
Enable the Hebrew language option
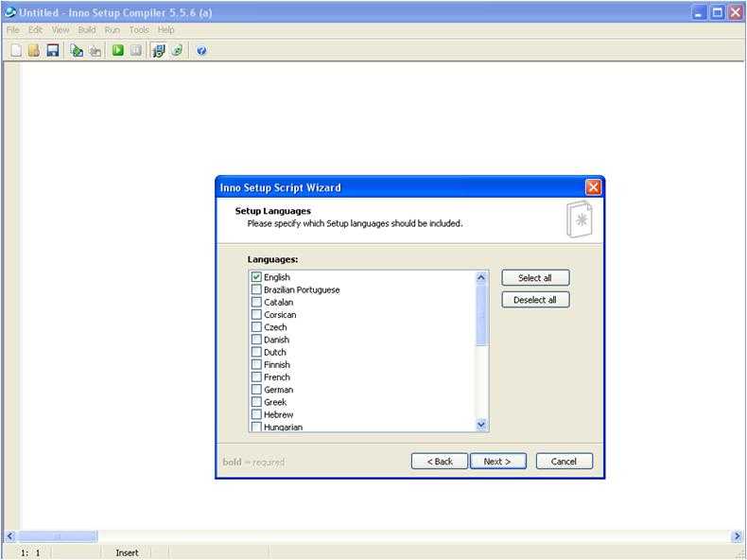tap(256, 414)
